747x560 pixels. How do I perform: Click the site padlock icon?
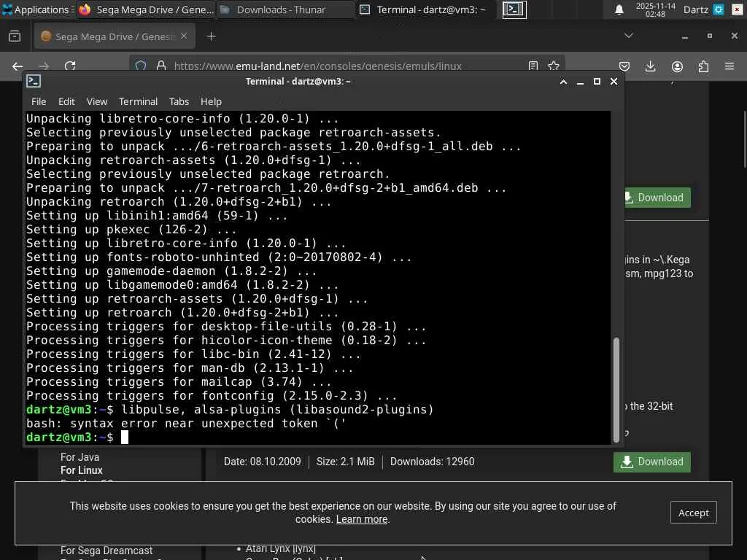pyautogui.click(x=161, y=66)
